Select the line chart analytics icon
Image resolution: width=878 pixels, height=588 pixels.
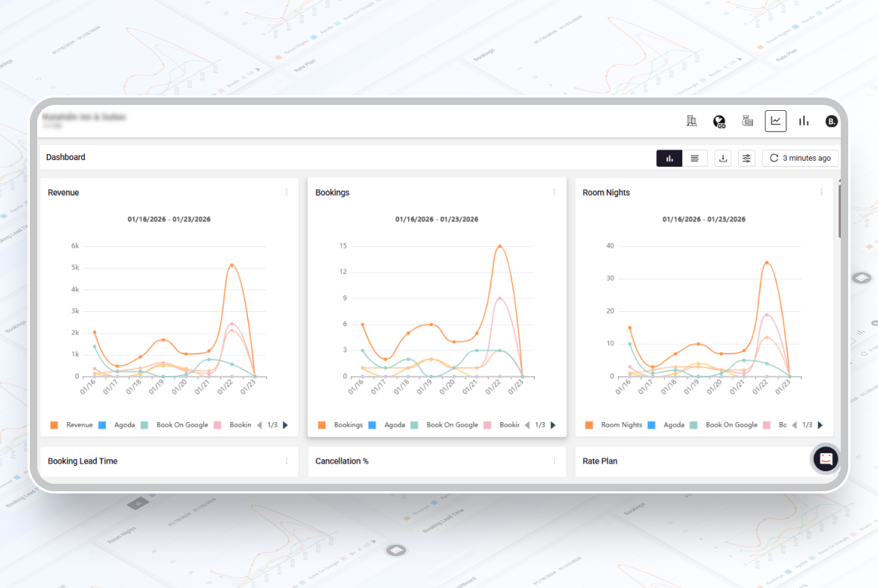click(775, 121)
